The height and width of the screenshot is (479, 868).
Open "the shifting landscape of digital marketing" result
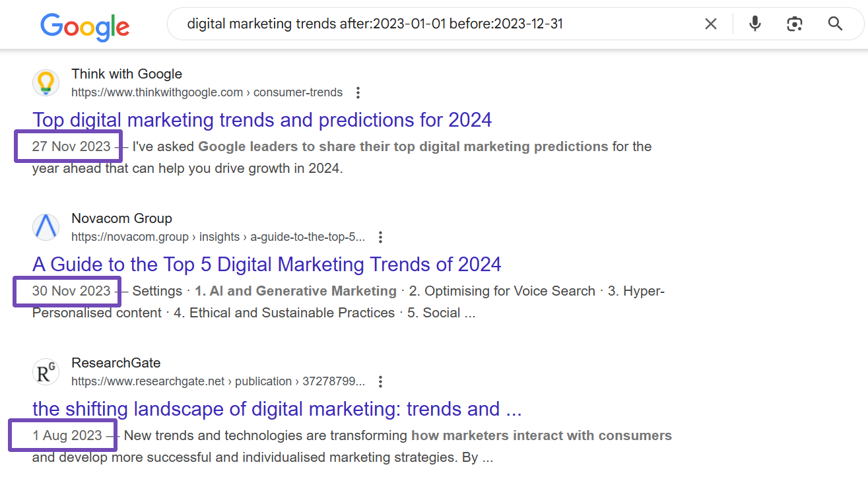coord(277,409)
